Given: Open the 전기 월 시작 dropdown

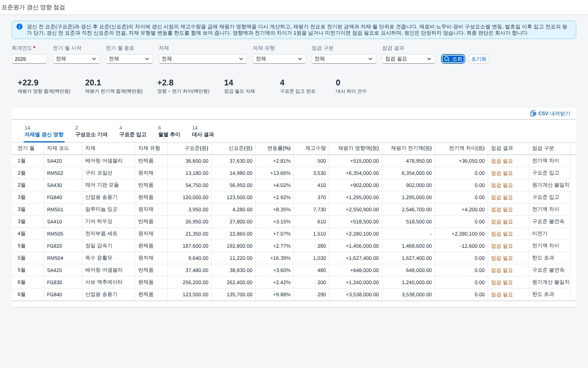Looking at the screenshot, I should [76, 59].
